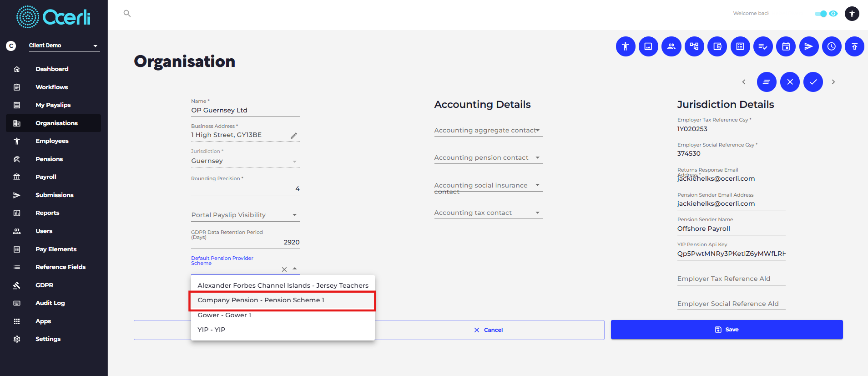The height and width of the screenshot is (376, 868).
Task: Pick the Gower - Gower 1 option
Action: (x=283, y=315)
